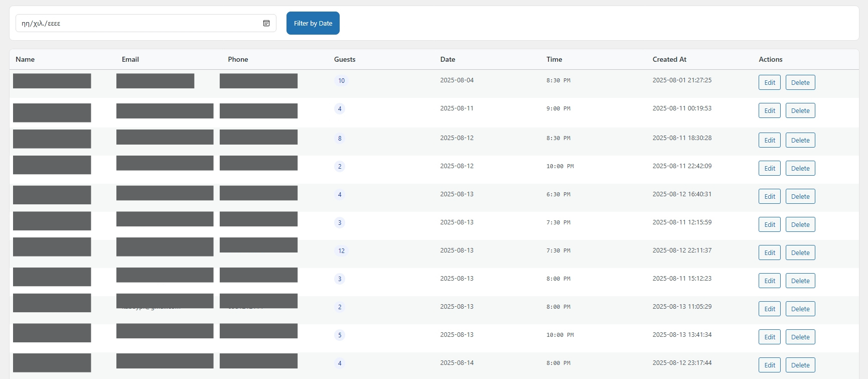Edit the reservation created 2025-08-01 21:27:25
Viewport: 868px width, 379px height.
pyautogui.click(x=770, y=82)
